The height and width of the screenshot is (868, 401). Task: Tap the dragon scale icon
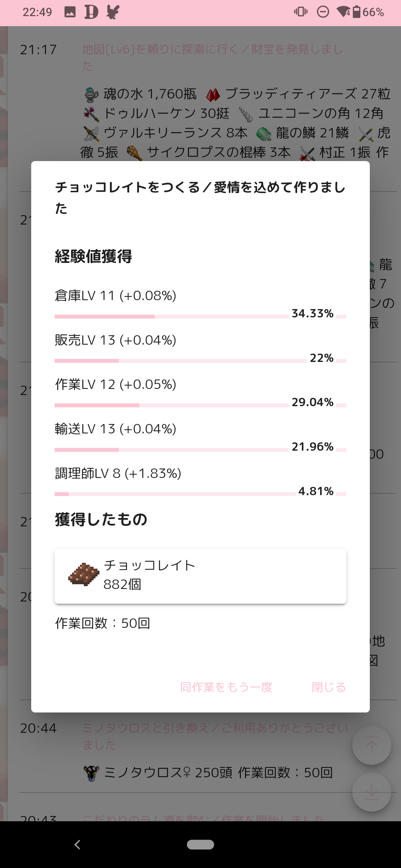point(264,134)
